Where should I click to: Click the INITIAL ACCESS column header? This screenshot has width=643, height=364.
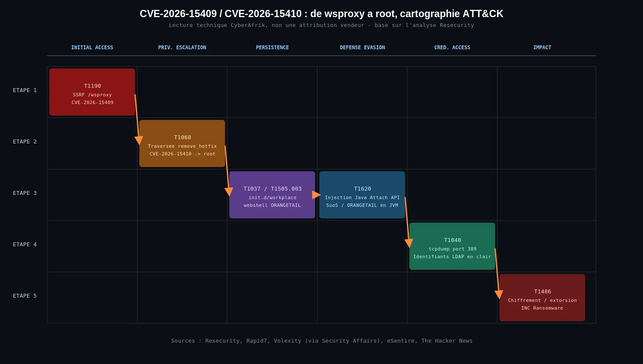[92, 48]
